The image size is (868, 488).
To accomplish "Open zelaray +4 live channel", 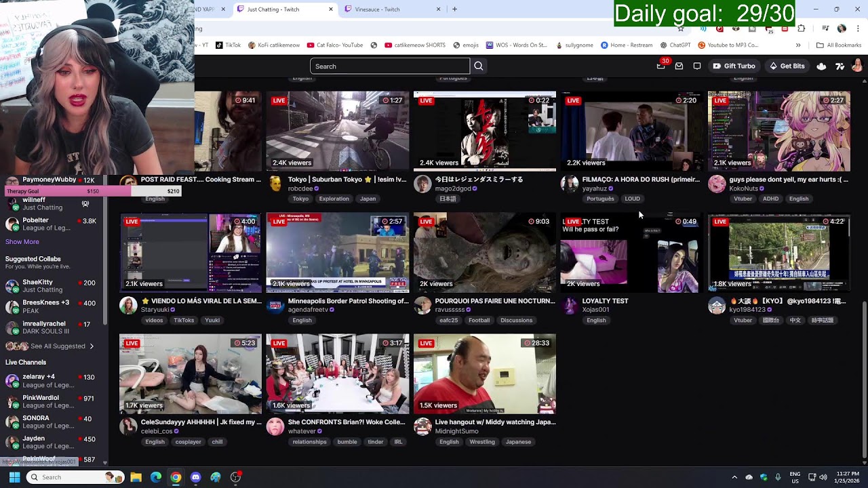I will (53, 381).
